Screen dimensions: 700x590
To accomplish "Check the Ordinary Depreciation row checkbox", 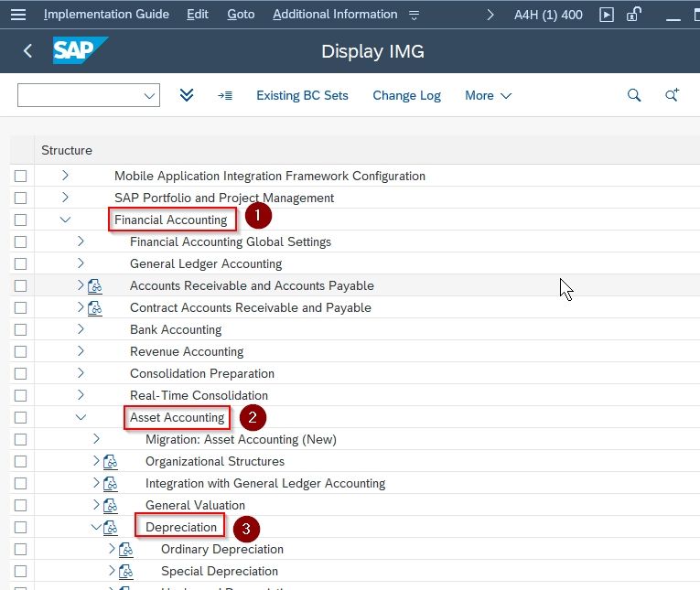I will [20, 550].
